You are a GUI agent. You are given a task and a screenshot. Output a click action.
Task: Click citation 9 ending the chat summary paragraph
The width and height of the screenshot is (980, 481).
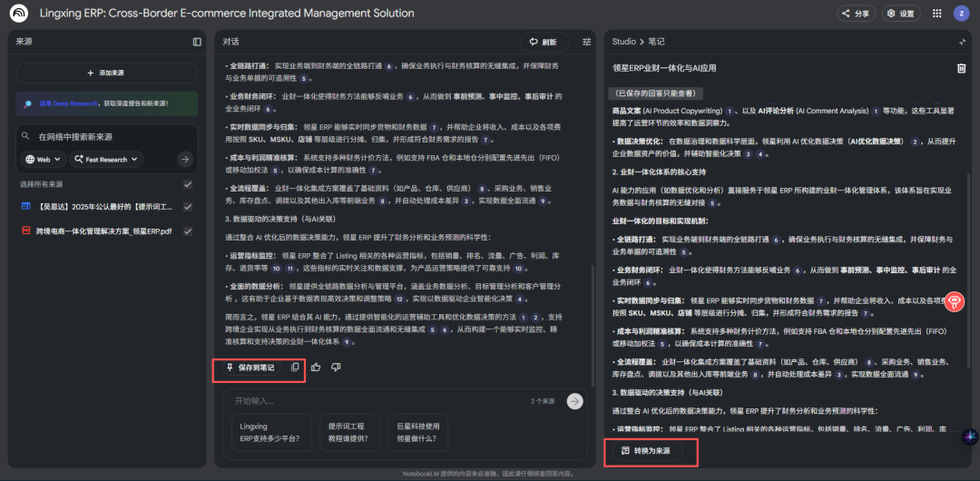tap(345, 342)
